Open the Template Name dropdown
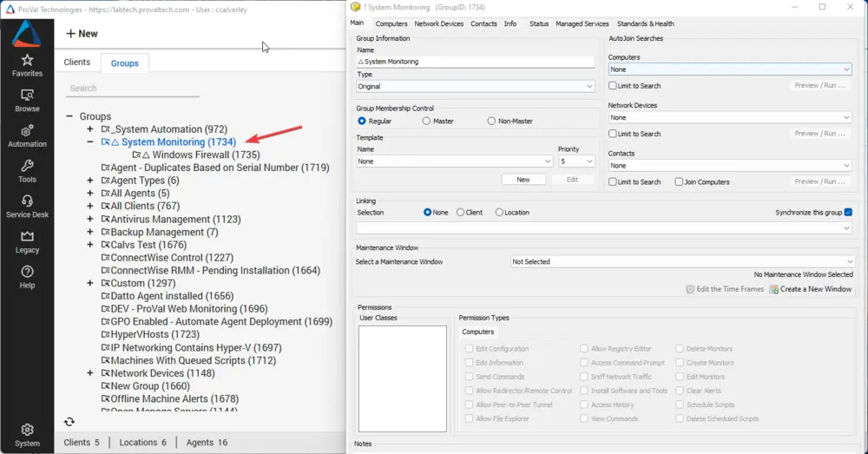868x454 pixels. coord(455,161)
